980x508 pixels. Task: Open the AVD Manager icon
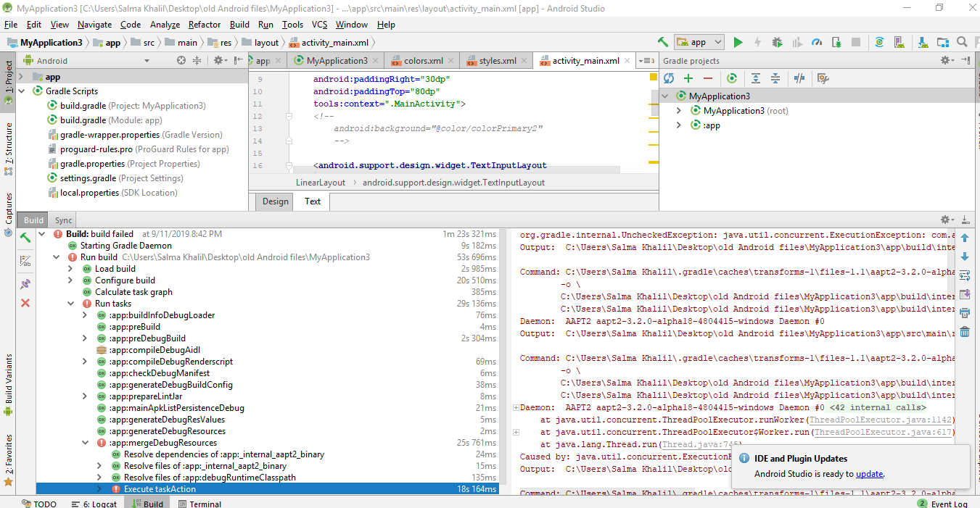tap(899, 43)
